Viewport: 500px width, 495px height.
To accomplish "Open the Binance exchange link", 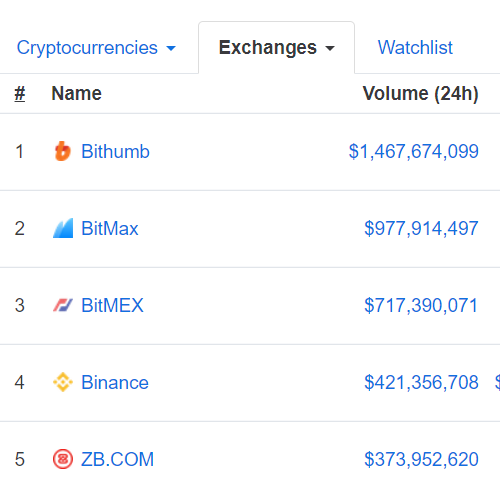I will click(115, 382).
